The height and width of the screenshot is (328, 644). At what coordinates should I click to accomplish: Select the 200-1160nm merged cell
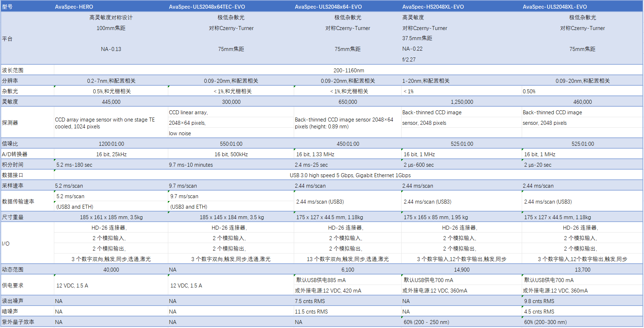[x=348, y=70]
